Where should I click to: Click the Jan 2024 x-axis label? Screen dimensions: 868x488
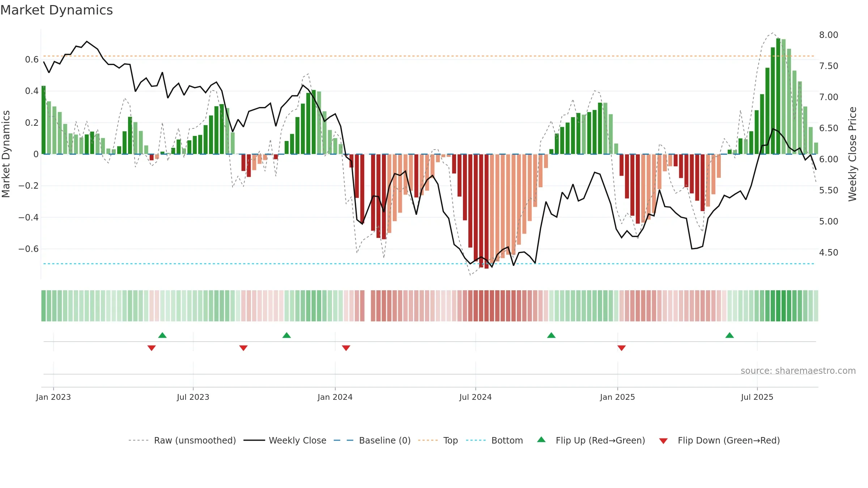pos(335,397)
